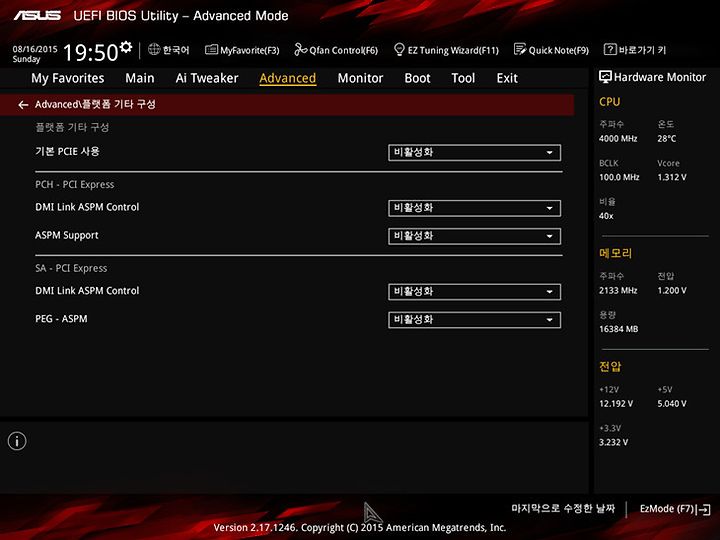Open the ASPM Support dropdown

[474, 236]
